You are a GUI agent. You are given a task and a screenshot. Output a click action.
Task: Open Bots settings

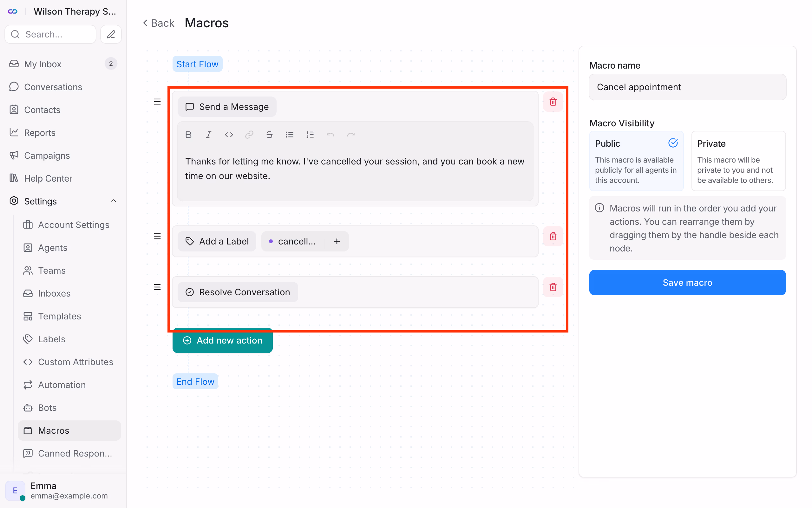pos(69,408)
